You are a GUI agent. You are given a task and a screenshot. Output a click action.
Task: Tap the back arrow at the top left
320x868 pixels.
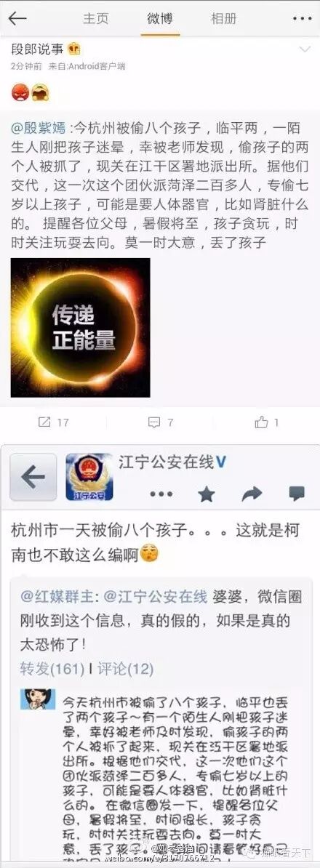point(17,19)
